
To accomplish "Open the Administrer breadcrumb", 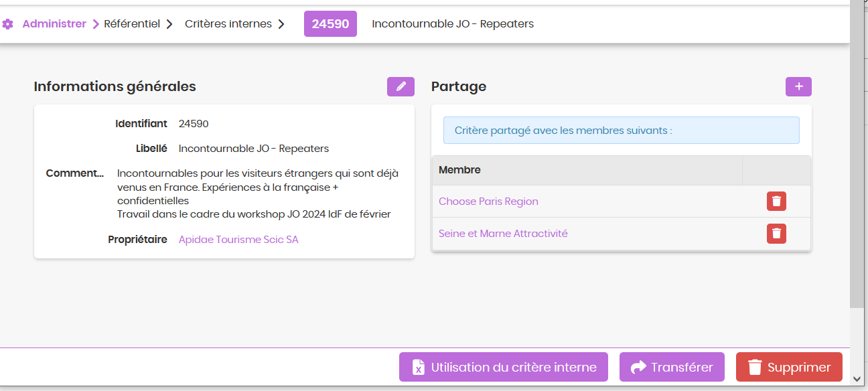I will coord(54,24).
